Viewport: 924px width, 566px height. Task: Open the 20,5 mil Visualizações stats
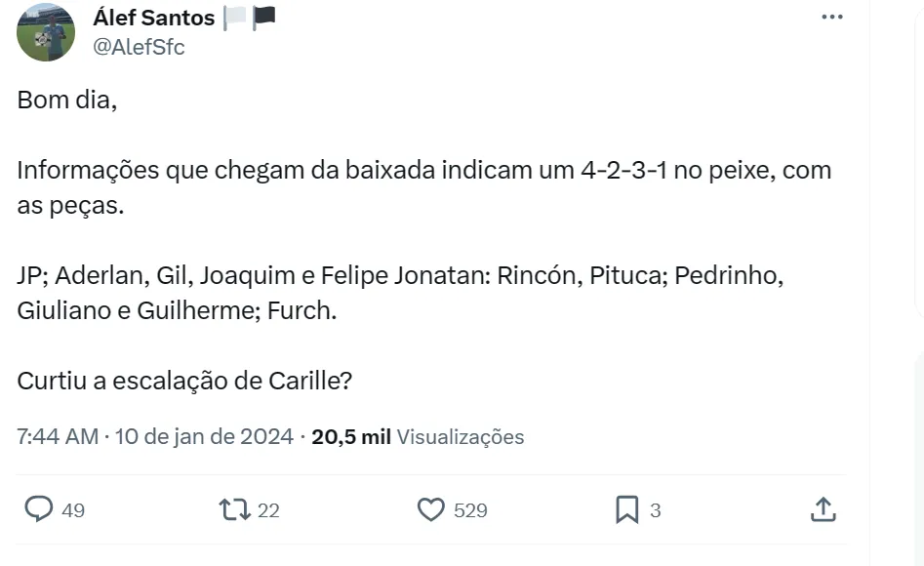pyautogui.click(x=418, y=436)
